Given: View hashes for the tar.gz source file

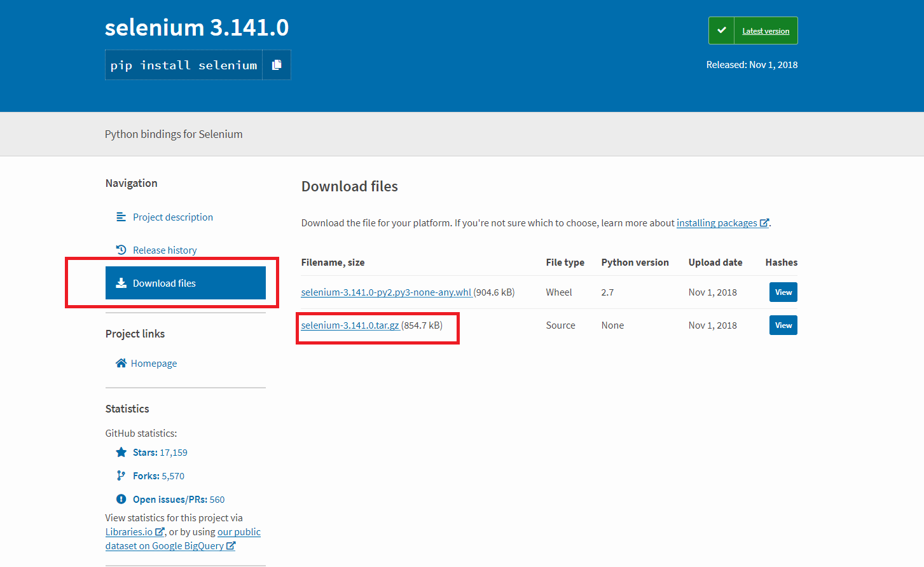Looking at the screenshot, I should point(783,325).
